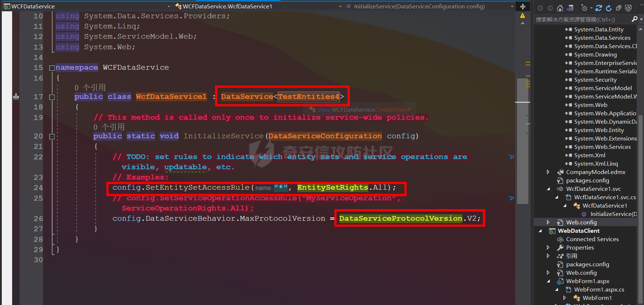This screenshot has height=305, width=644.
Task: Expand the 引用 references node
Action: pyautogui.click(x=548, y=256)
